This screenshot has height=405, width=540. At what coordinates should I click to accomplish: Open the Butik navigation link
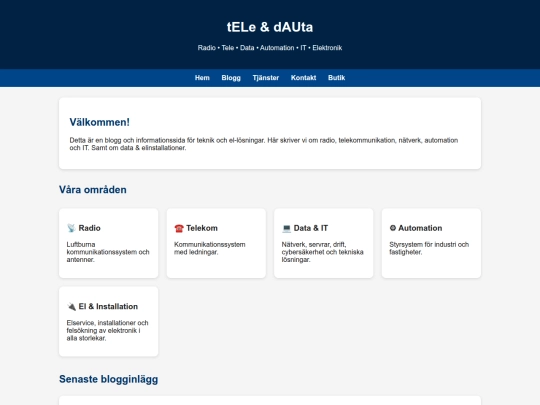pos(336,78)
